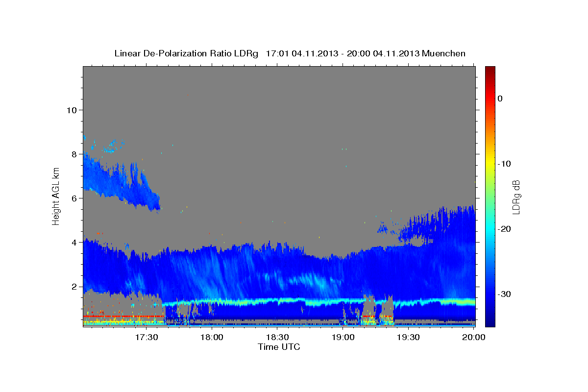Click the '19:00' time axis label
This screenshot has width=588, height=392.
click(x=343, y=337)
